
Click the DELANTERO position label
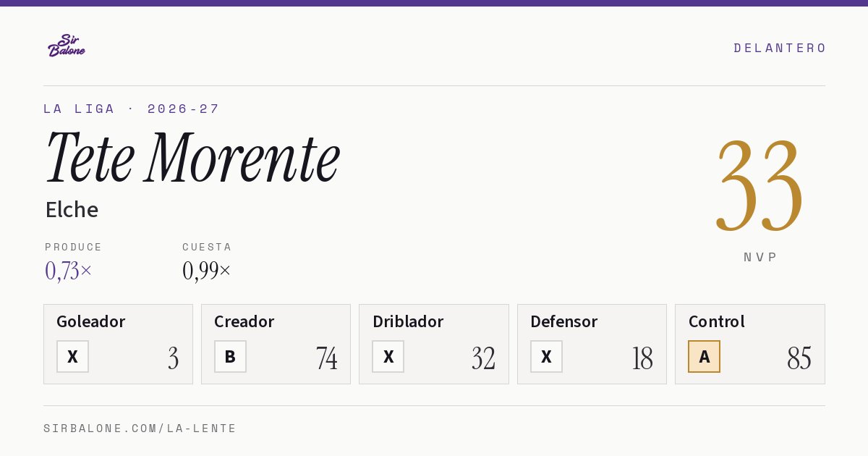[x=780, y=48]
